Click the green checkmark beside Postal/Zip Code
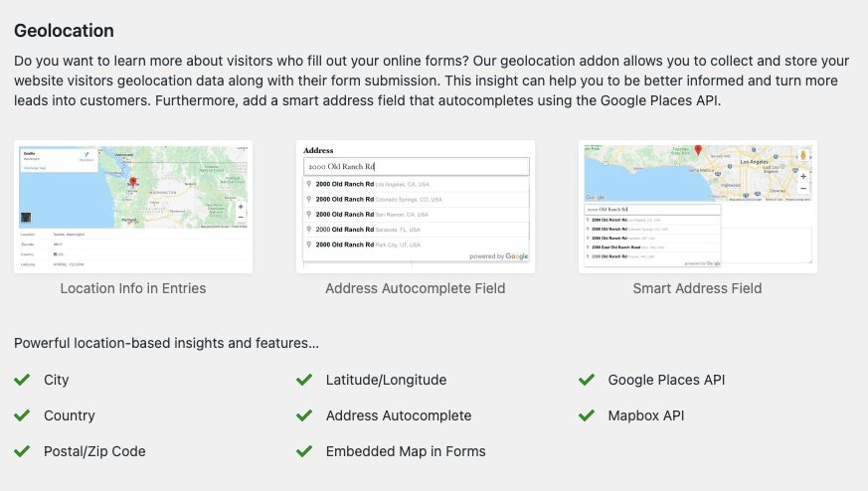 pyautogui.click(x=22, y=451)
